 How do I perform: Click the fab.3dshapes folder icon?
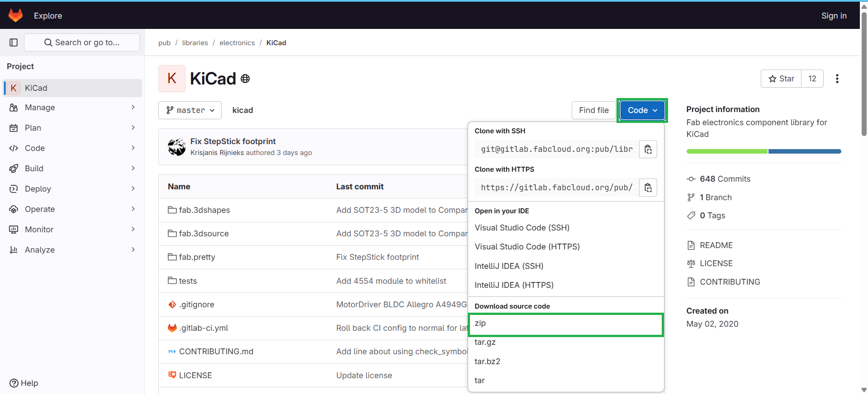click(x=172, y=210)
